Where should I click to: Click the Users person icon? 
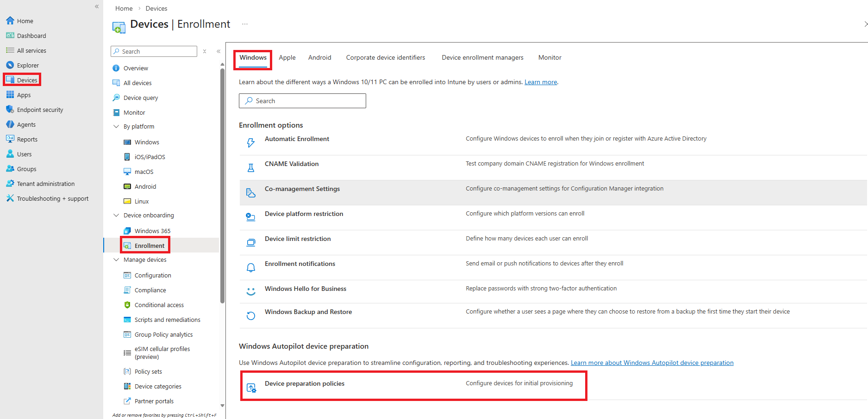coord(10,154)
